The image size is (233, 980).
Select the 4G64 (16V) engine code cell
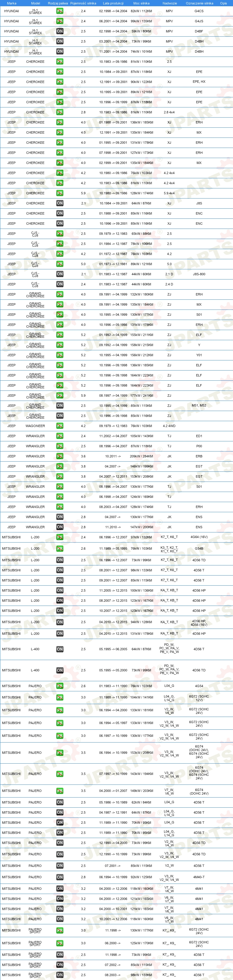(199, 537)
